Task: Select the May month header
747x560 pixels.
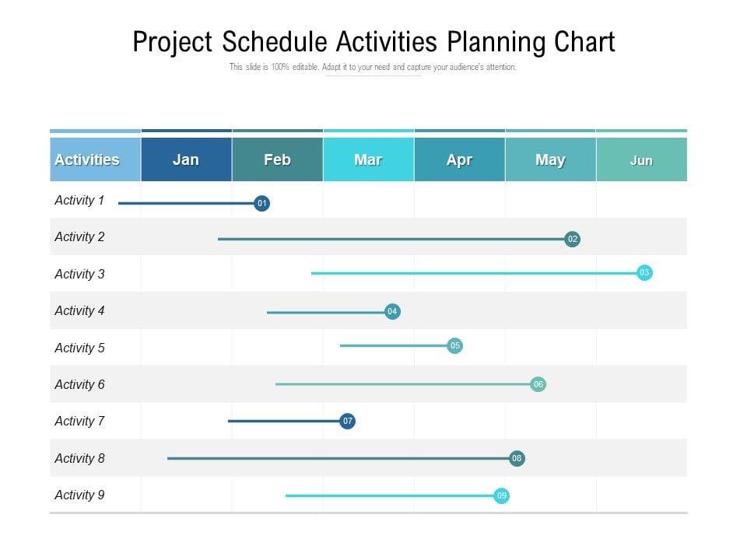Action: (x=550, y=159)
